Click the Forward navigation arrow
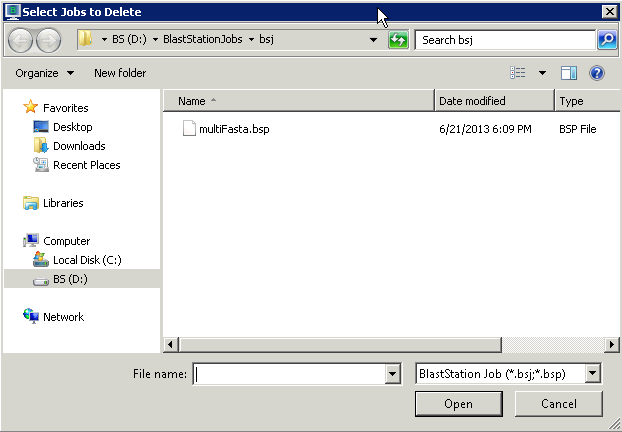This screenshot has height=432, width=622. point(48,40)
